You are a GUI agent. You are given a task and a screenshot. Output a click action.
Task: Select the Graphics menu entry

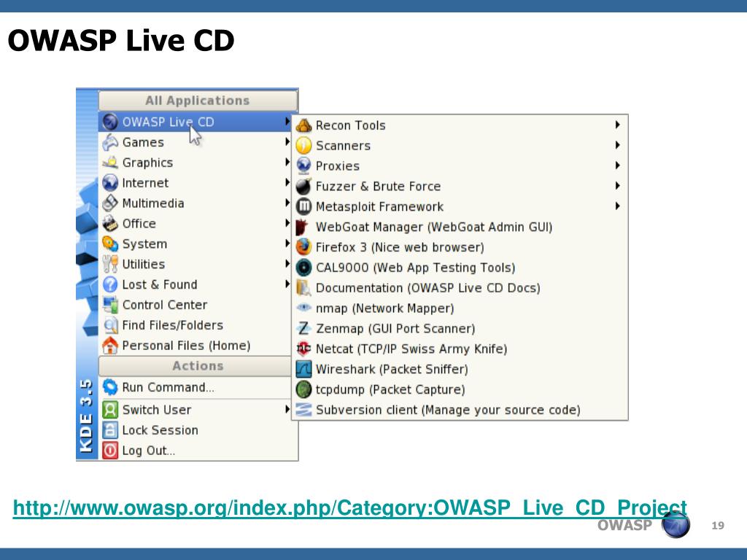196,163
